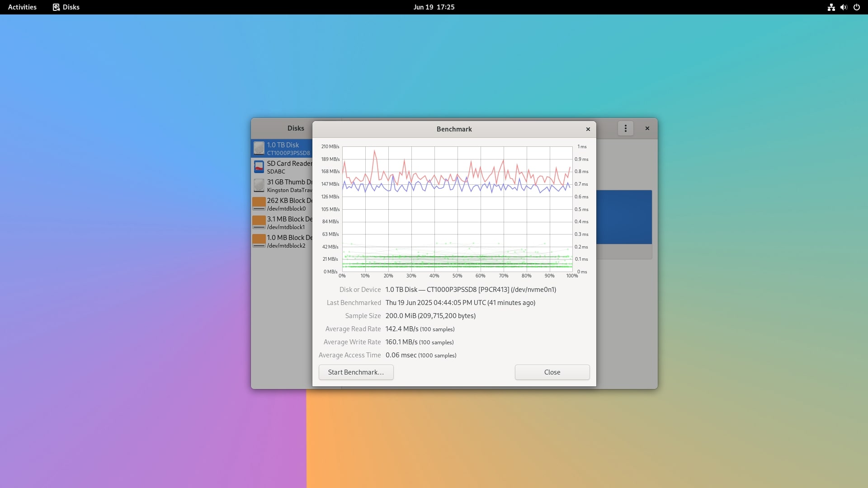Select the 262 KB Block Device icon
The height and width of the screenshot is (488, 868).
click(259, 204)
